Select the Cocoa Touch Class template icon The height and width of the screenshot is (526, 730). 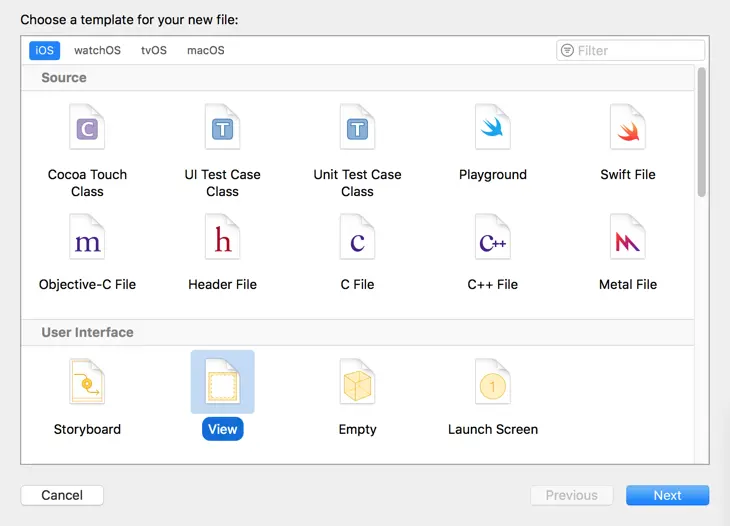pyautogui.click(x=87, y=129)
